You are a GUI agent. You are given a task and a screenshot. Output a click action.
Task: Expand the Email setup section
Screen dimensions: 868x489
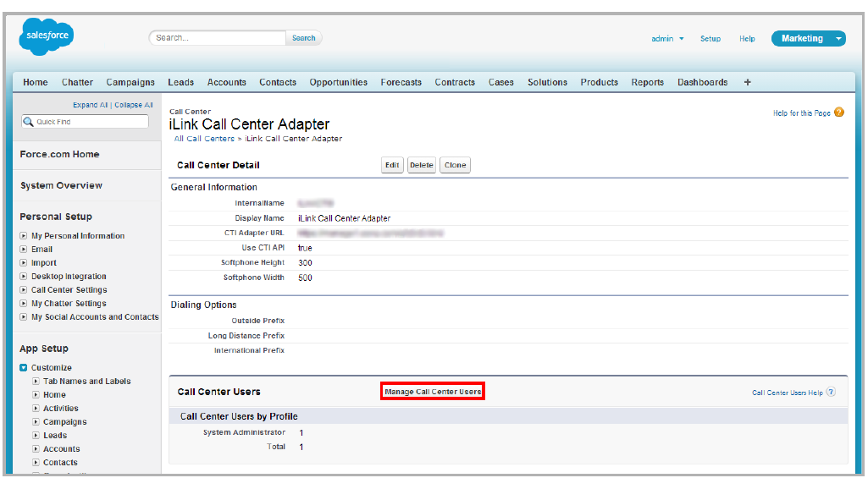(x=23, y=249)
